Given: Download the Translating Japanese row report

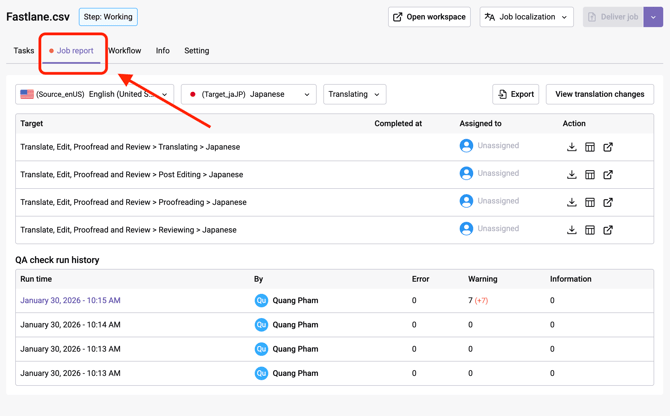Looking at the screenshot, I should click(x=571, y=147).
